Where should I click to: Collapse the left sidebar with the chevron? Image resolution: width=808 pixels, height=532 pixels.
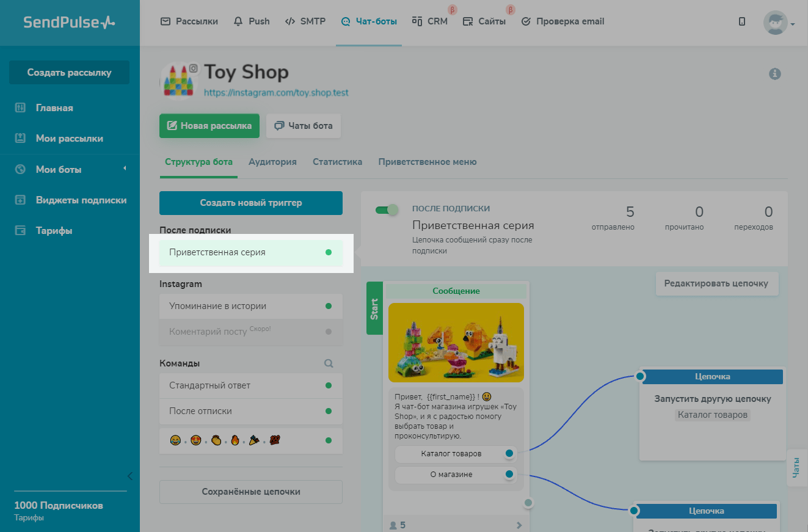pyautogui.click(x=129, y=476)
